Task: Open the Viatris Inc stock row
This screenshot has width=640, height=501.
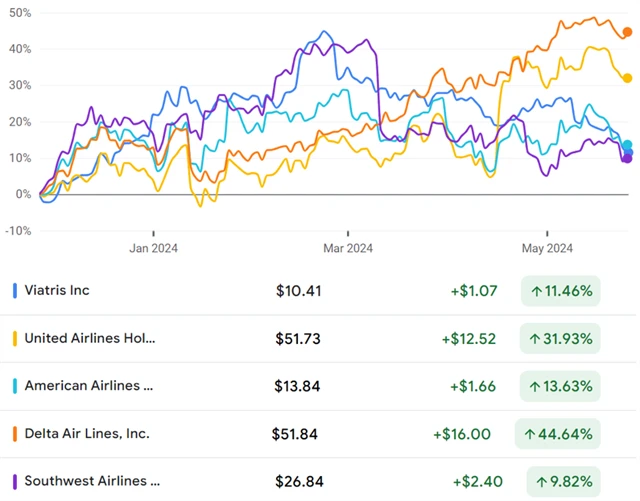Action: point(57,291)
